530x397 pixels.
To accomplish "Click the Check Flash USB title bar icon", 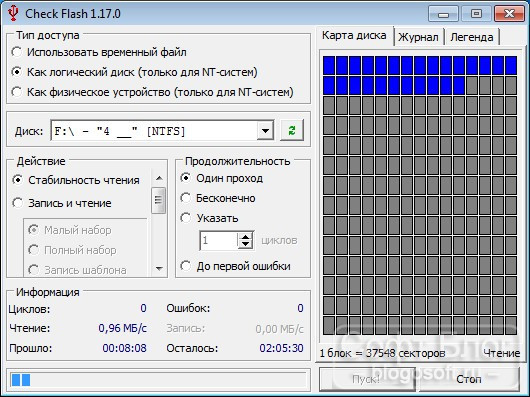I will click(x=13, y=13).
